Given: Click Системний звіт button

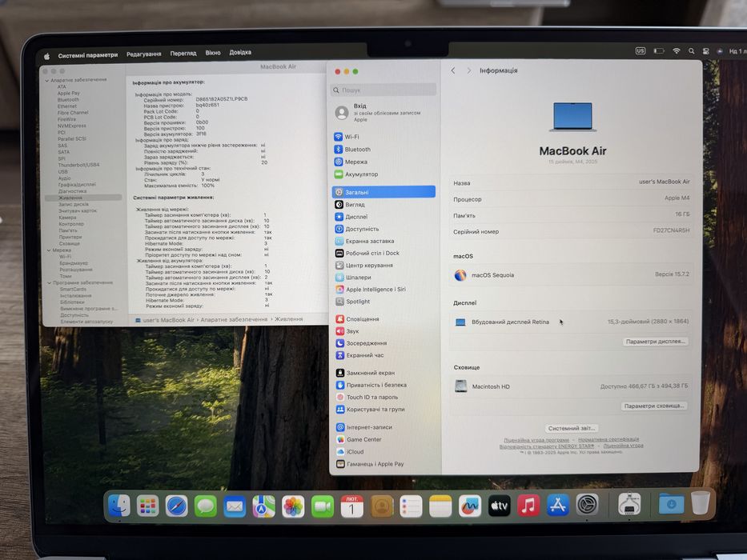Looking at the screenshot, I should pyautogui.click(x=571, y=428).
